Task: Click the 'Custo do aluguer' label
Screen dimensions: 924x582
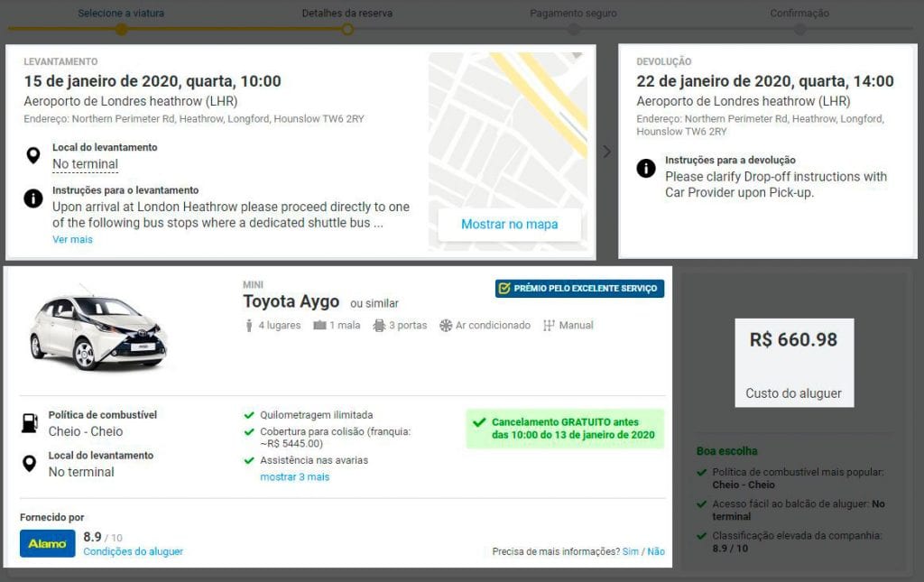Action: [x=794, y=393]
